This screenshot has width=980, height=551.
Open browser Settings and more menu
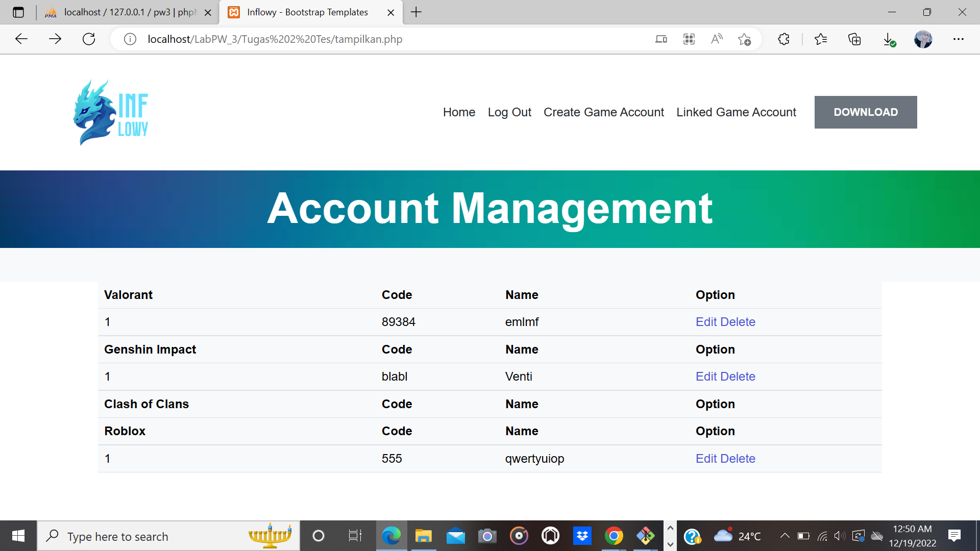click(x=958, y=39)
